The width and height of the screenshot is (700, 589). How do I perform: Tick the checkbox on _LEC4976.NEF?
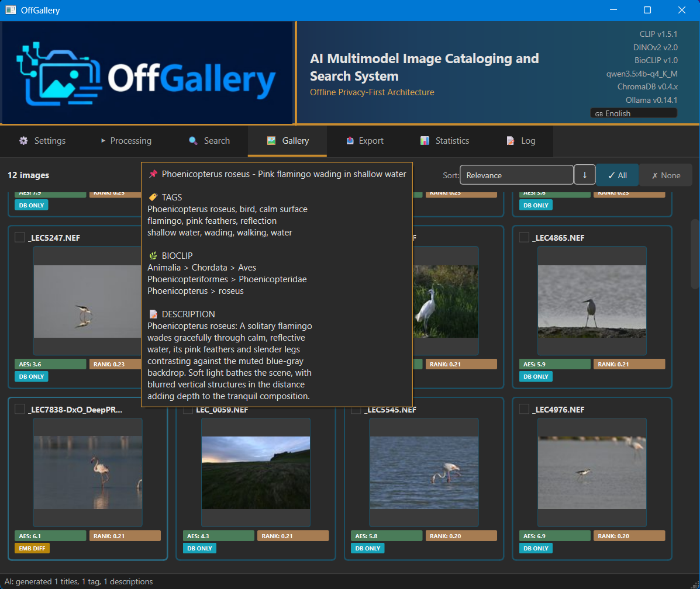524,409
